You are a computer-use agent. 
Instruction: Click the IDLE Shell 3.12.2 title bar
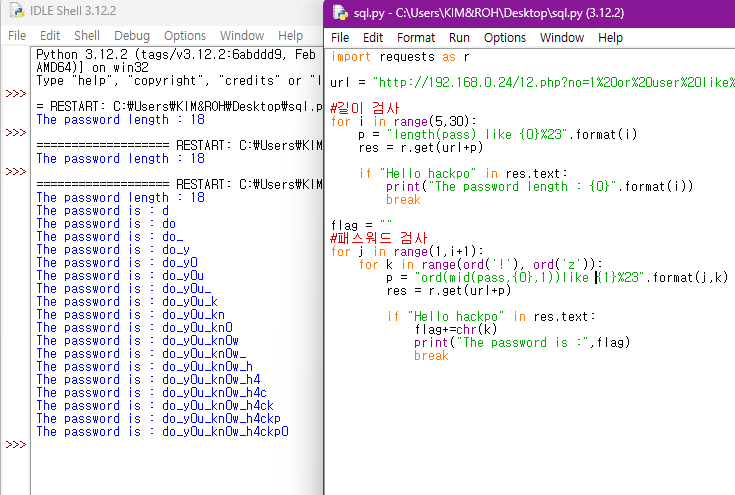162,11
